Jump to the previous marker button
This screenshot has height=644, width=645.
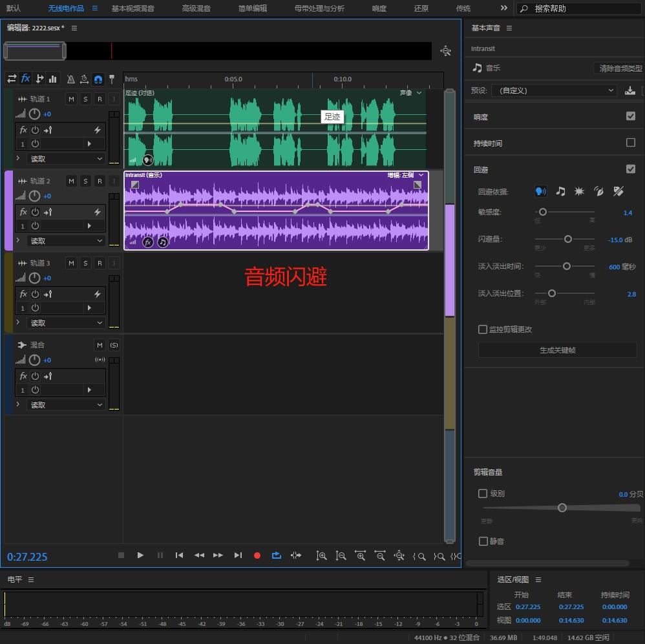tap(180, 555)
